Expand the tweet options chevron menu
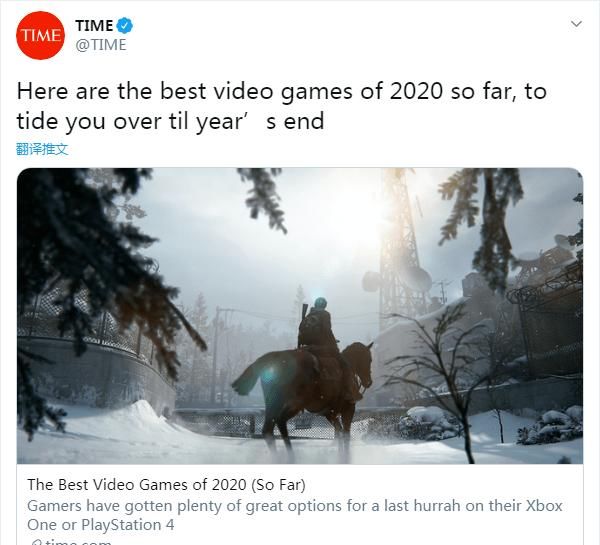The width and height of the screenshot is (600, 545). tap(576, 24)
